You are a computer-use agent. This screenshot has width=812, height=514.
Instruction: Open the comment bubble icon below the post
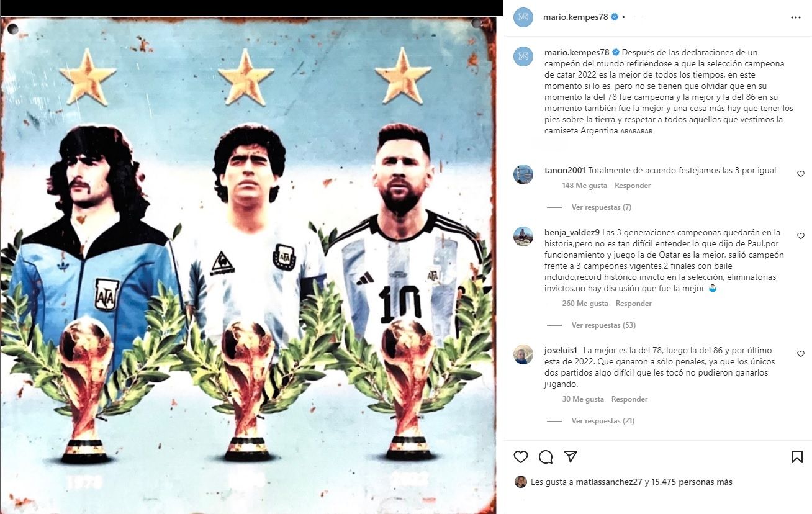546,457
